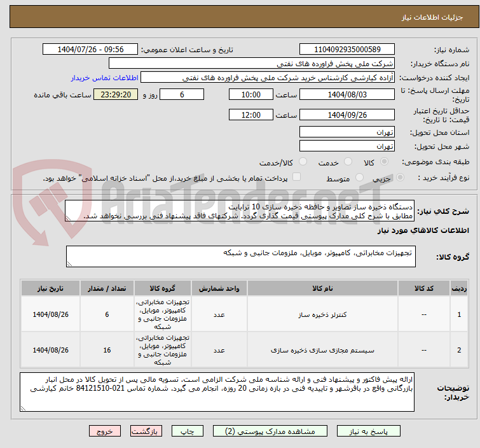This screenshot has width=480, height=448.
Task: Click the resize handle of گروه کالا box
Action: [69, 264]
